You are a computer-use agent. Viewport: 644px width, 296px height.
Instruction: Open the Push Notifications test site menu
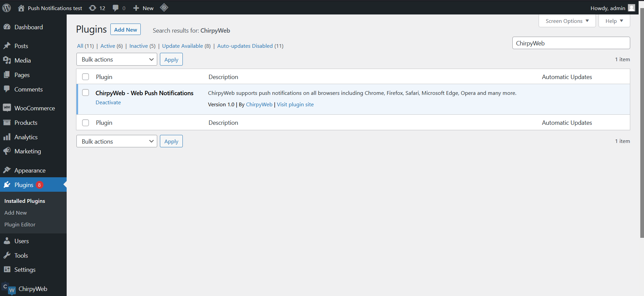point(50,8)
